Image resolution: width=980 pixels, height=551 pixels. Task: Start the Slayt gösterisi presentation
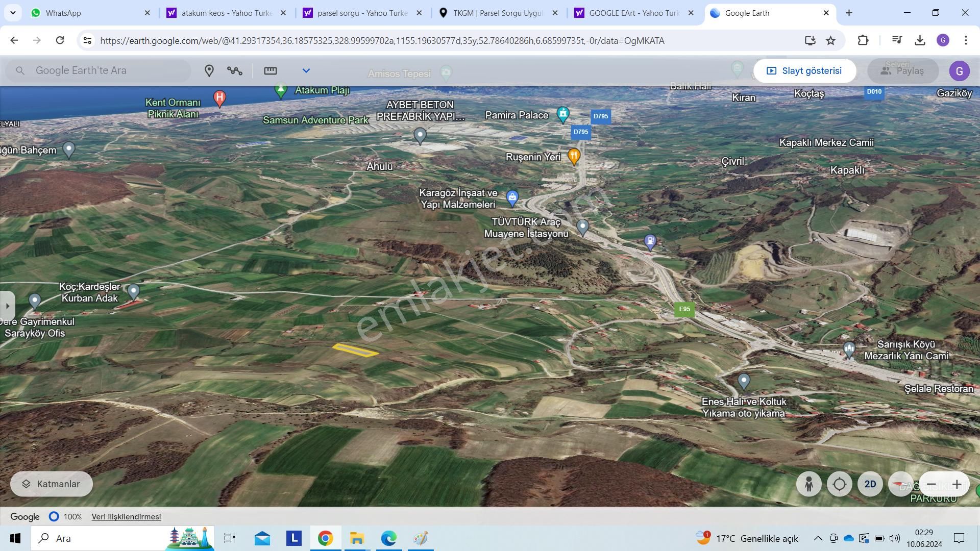pyautogui.click(x=804, y=71)
